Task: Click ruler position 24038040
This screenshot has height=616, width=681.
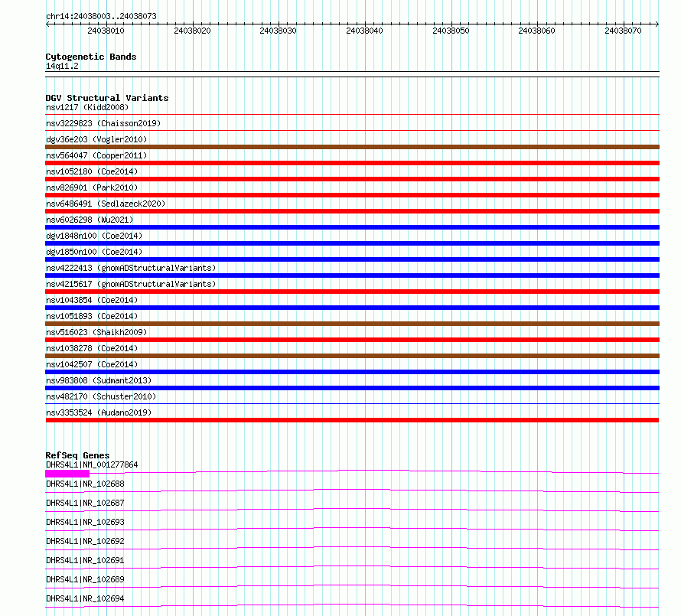Action: [x=364, y=31]
